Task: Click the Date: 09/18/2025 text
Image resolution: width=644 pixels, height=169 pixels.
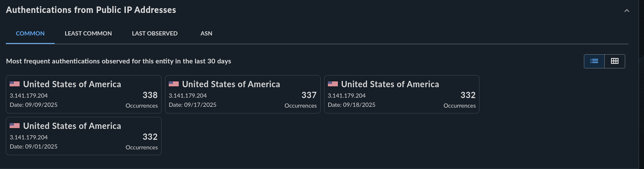Action: click(x=352, y=105)
